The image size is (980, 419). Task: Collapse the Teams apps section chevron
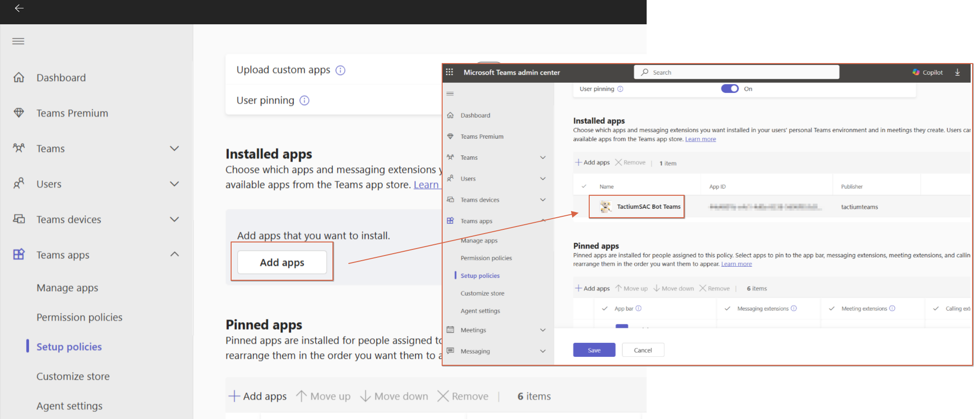click(x=174, y=255)
